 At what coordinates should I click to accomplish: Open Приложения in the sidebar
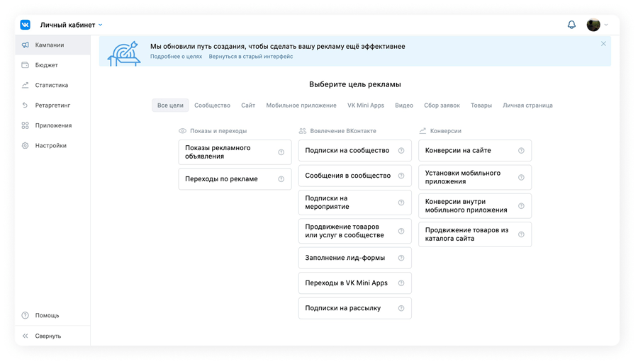pyautogui.click(x=53, y=125)
